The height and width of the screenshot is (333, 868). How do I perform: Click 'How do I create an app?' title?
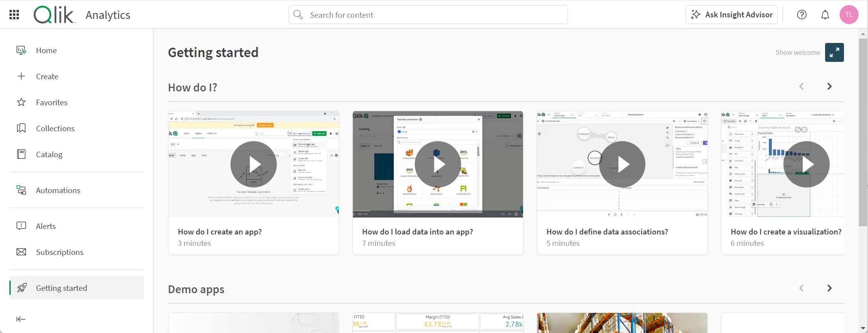220,232
